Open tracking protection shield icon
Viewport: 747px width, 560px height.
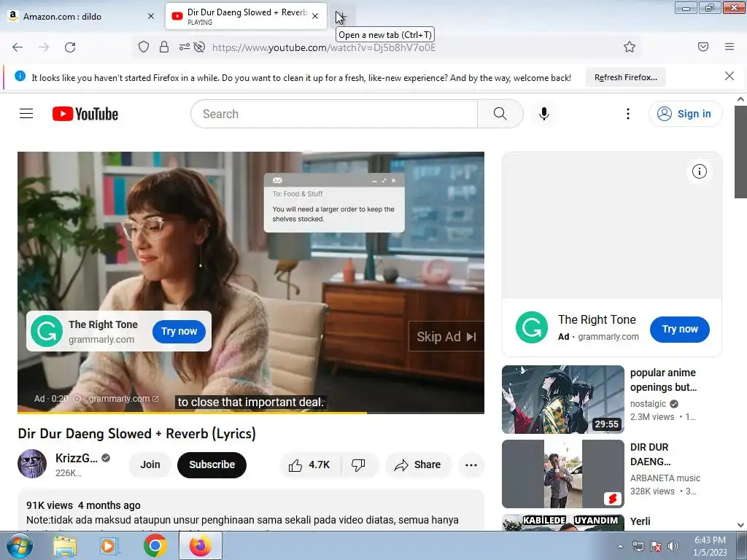pos(144,47)
